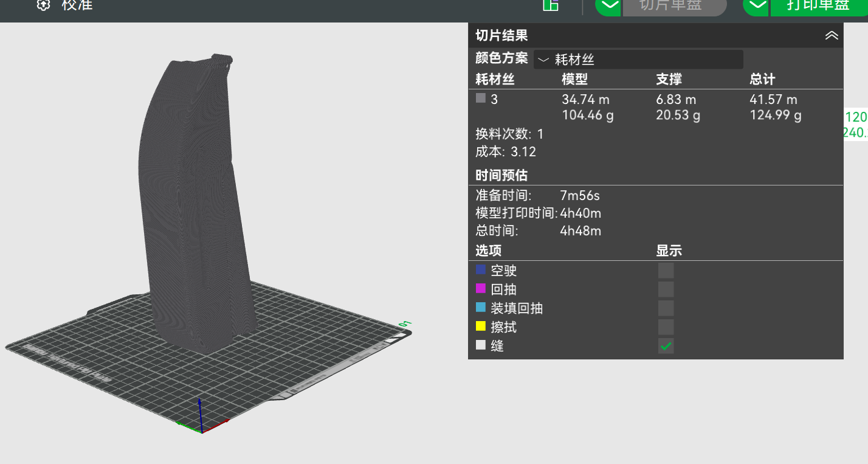Image resolution: width=868 pixels, height=464 pixels.
Task: Uncheck the 缝 seam display checkbox
Action: point(666,346)
